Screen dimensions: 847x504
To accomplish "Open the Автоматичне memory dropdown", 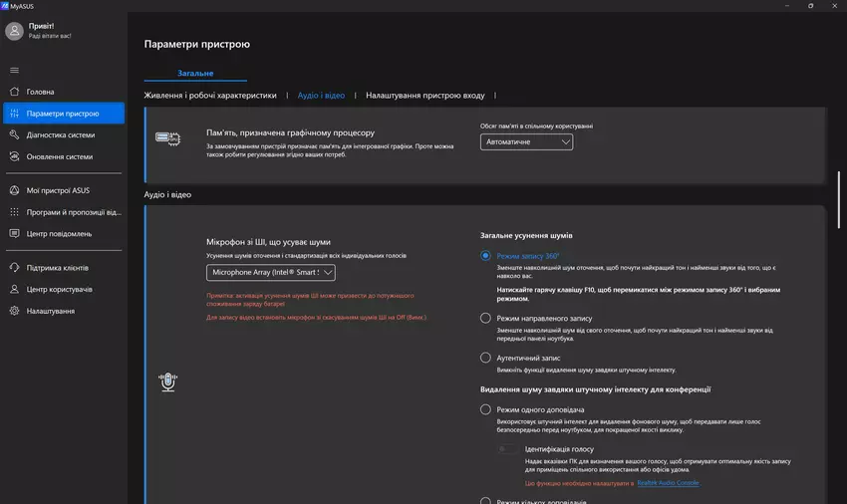I will (x=526, y=142).
